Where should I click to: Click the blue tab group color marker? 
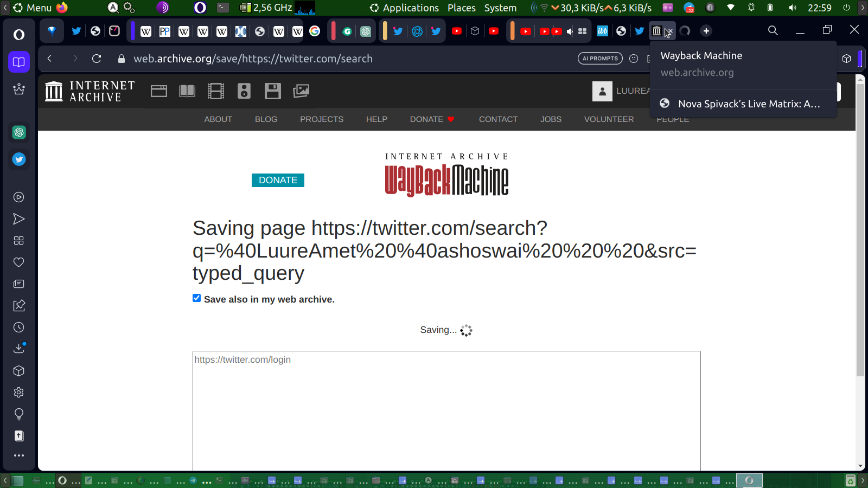(132, 31)
